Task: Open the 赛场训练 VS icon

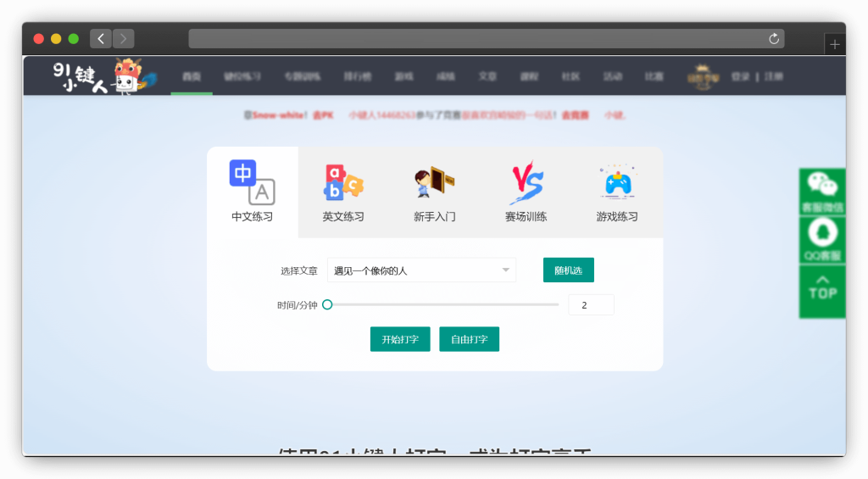Action: (526, 182)
